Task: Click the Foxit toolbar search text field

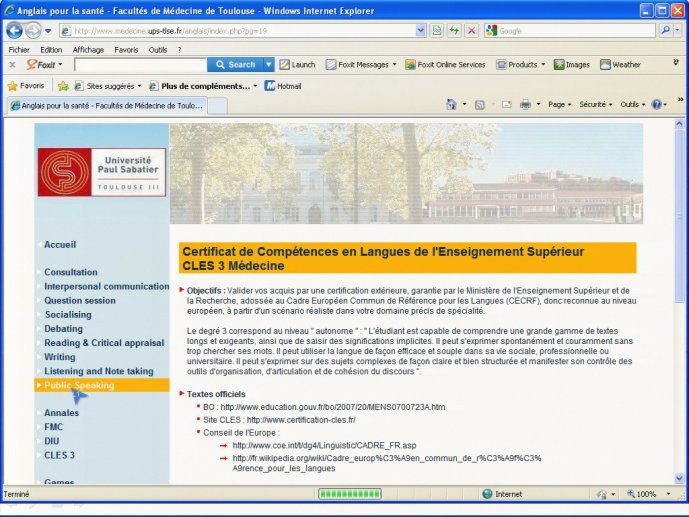Action: 140,65
